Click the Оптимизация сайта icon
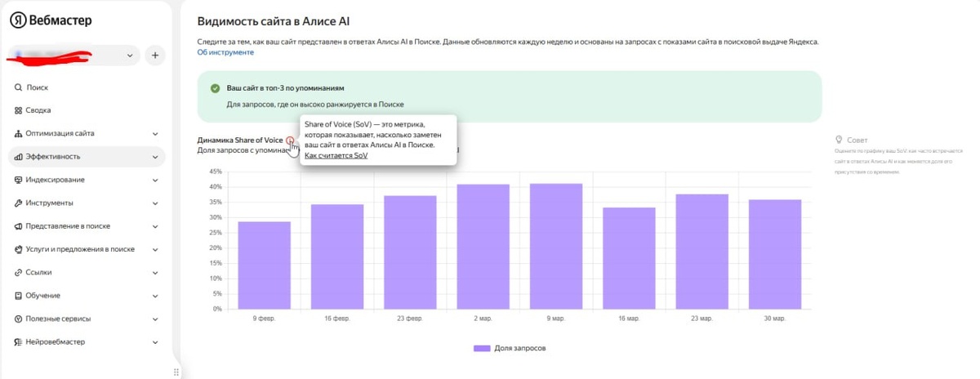980x379 pixels. coord(18,133)
